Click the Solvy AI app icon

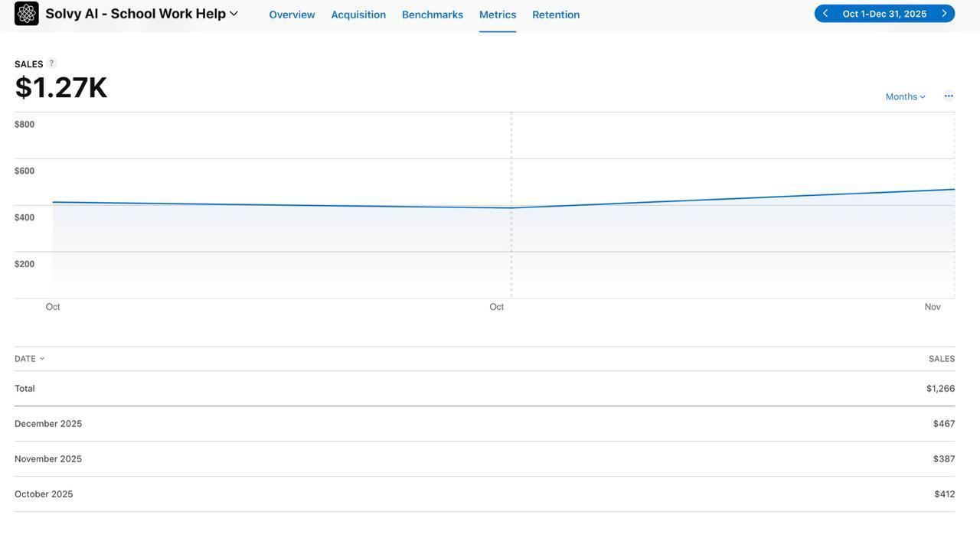(26, 15)
